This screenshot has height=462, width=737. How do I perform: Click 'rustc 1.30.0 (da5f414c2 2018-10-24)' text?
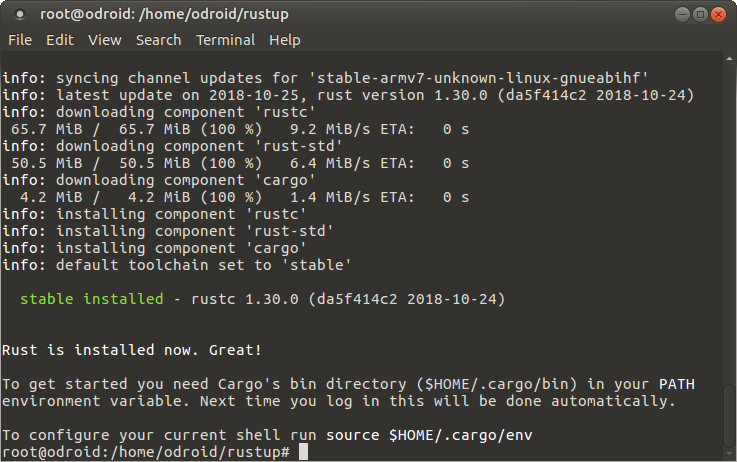pyautogui.click(x=348, y=299)
